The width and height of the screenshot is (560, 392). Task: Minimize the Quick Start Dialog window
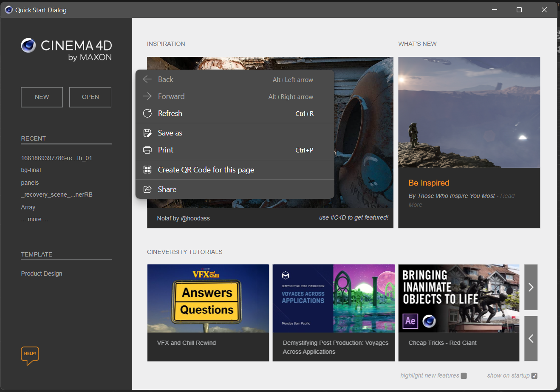[495, 10]
